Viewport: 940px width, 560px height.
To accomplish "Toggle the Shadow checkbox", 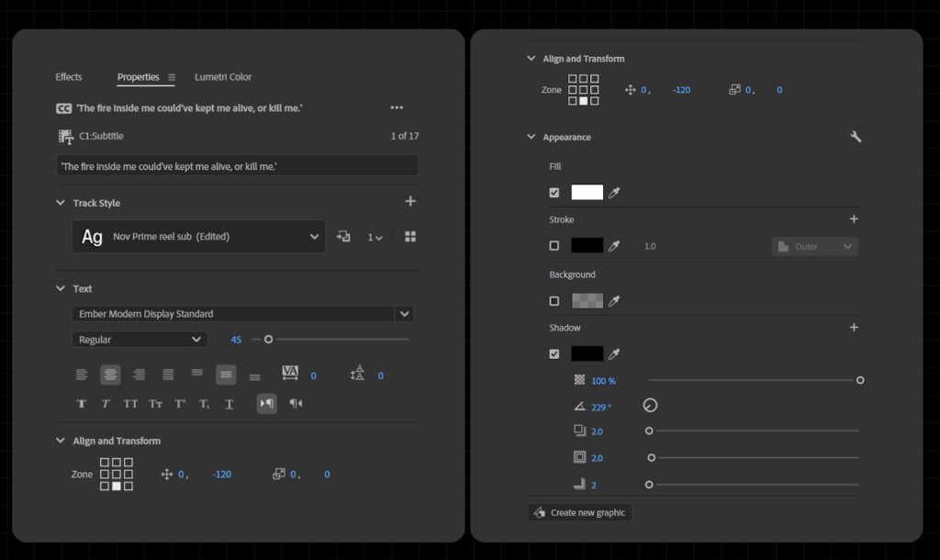I will 554,353.
